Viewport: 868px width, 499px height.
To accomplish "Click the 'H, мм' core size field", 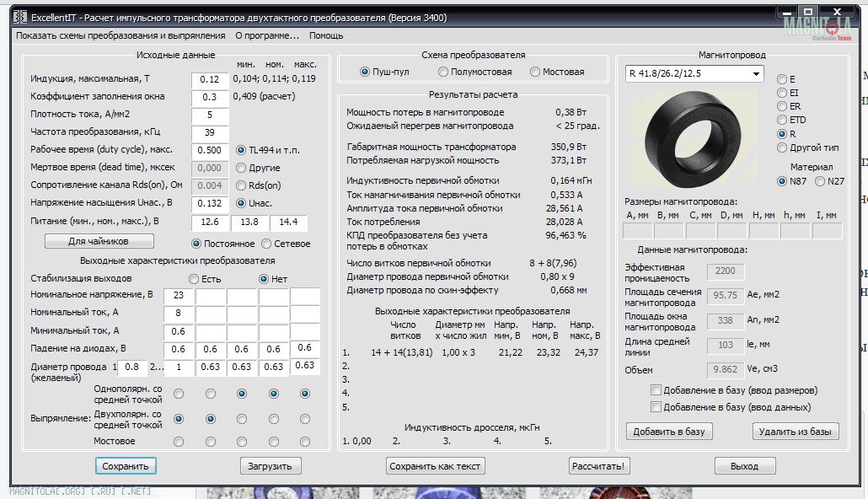I will pyautogui.click(x=764, y=230).
